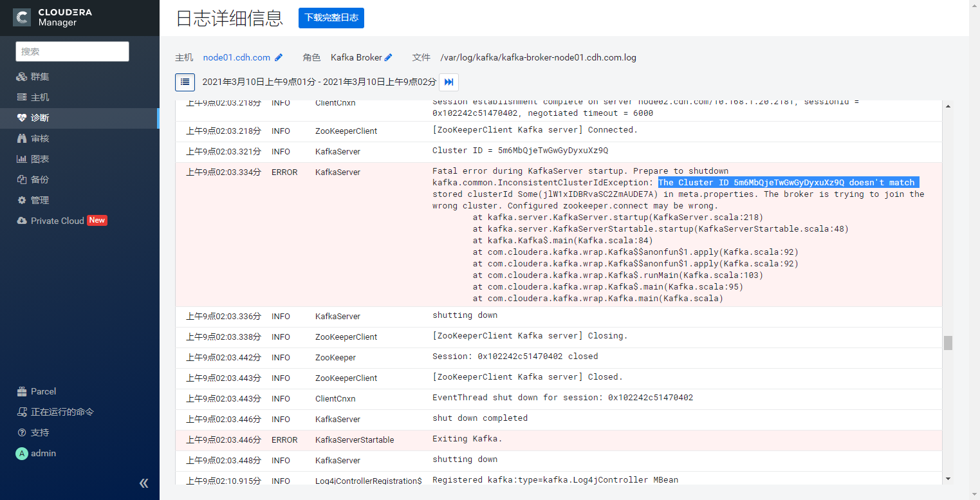Viewport: 980px width, 500px height.
Task: Click the backup icon beside 备份
Action: [x=21, y=180]
